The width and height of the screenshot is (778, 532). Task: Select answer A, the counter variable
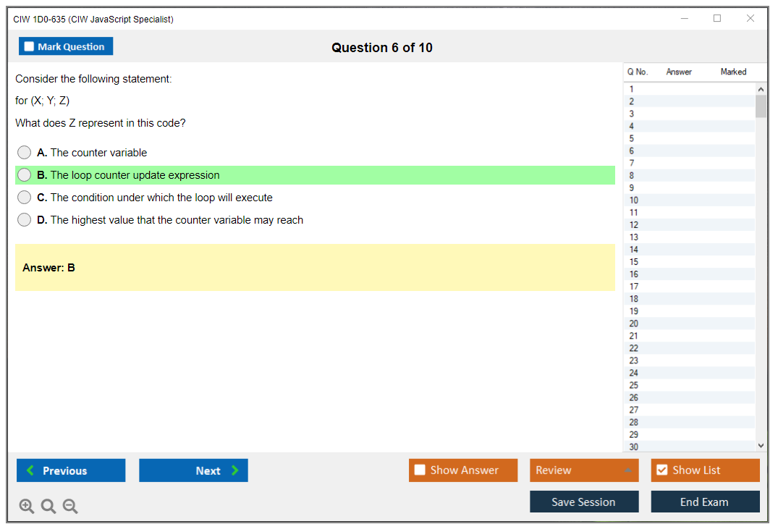25,153
